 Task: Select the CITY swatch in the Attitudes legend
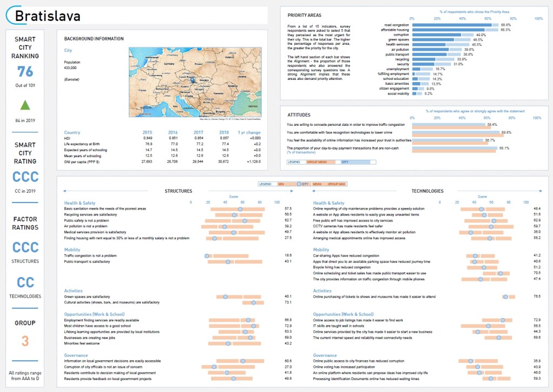click(346, 161)
